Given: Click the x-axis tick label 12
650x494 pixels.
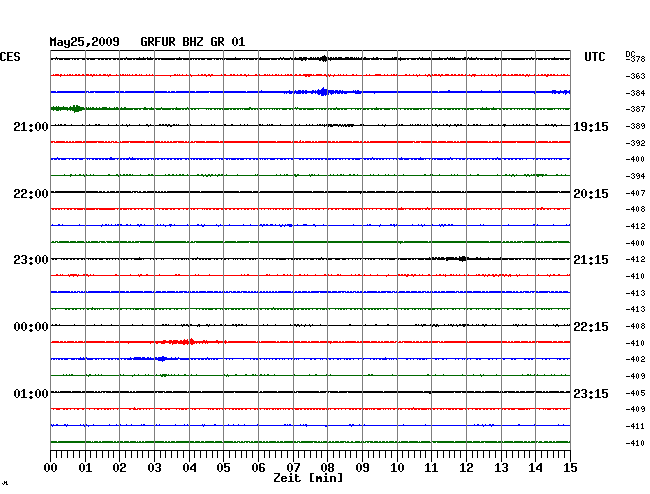Looking at the screenshot, I should click(x=466, y=468).
